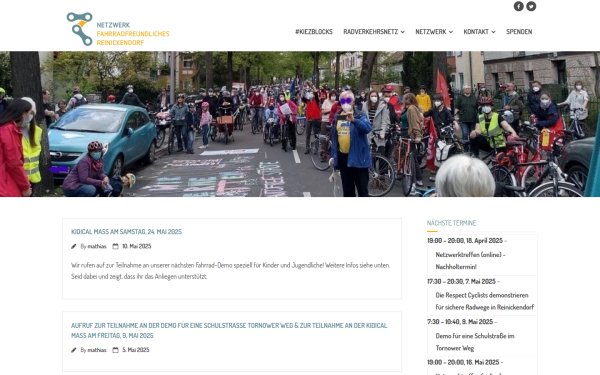Open 'Netzwerktreffen (online) – Nachholtermin!' event

[x=470, y=261]
